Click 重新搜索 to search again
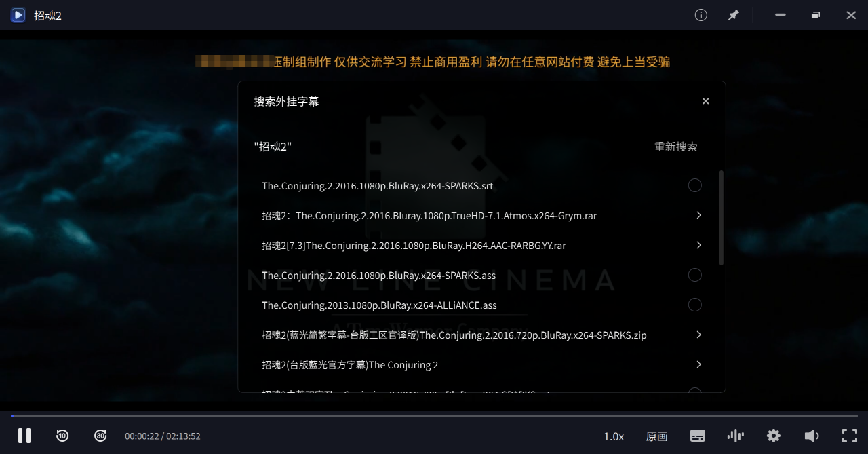 [675, 147]
